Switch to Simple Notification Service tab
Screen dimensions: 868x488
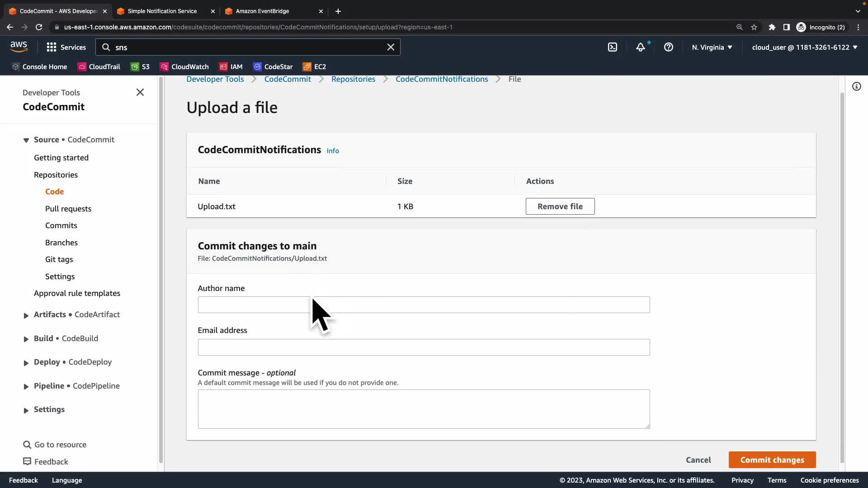(x=162, y=11)
